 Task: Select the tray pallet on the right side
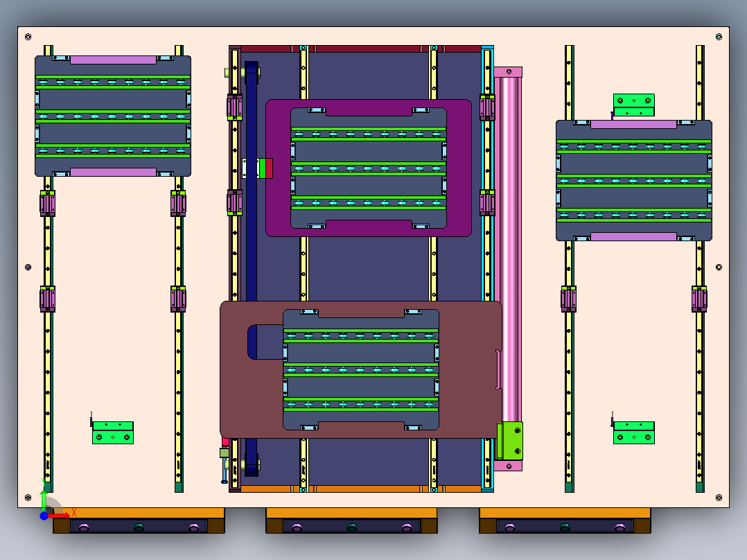point(633,180)
